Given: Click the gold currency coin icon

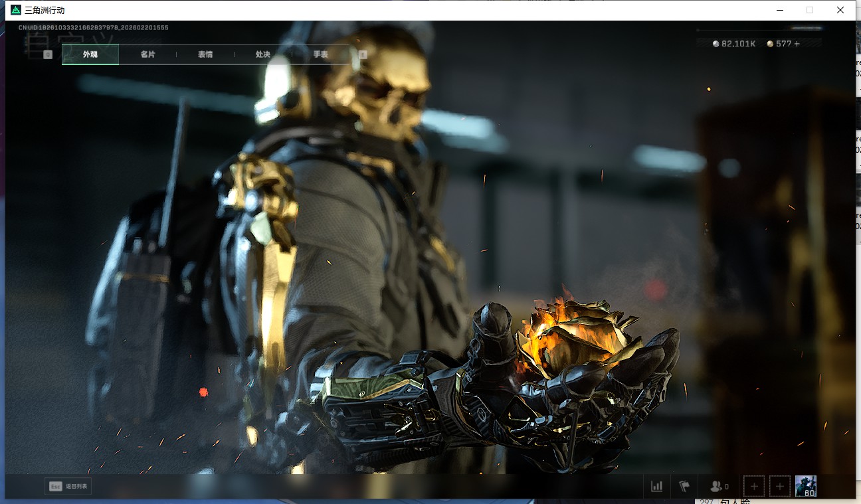Looking at the screenshot, I should (770, 44).
